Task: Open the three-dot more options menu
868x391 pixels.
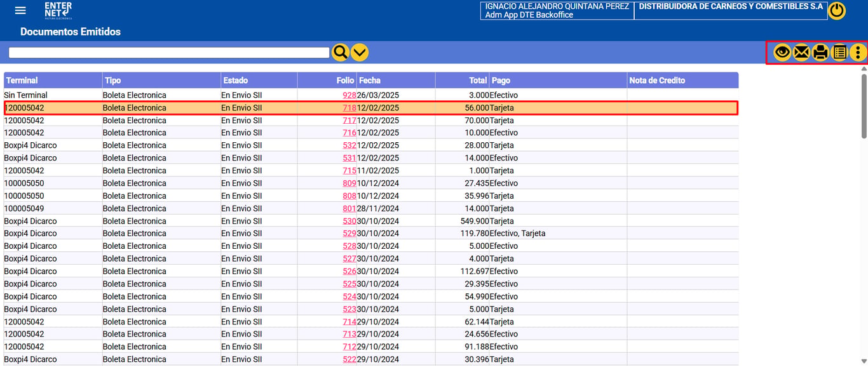Action: (858, 53)
